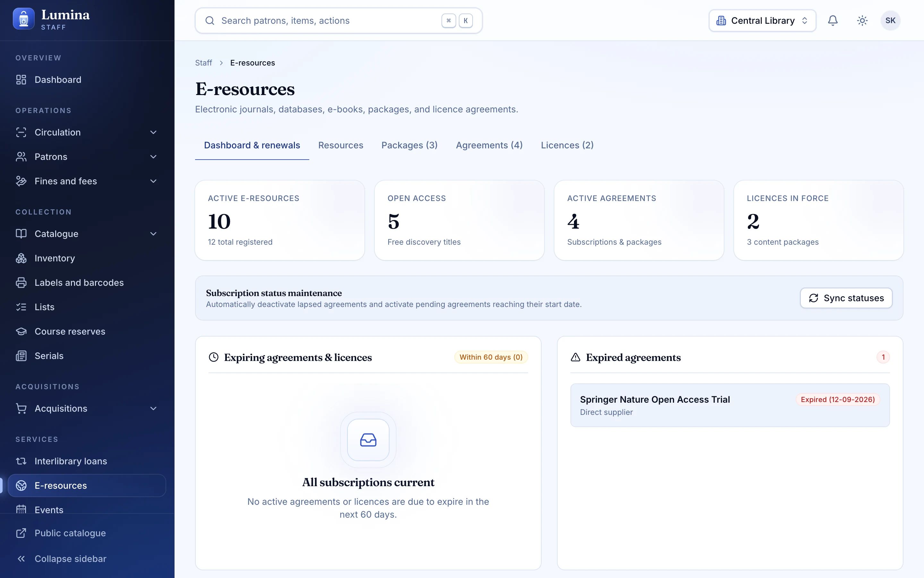Open the Springer Nature Open Access Trial agreement
The height and width of the screenshot is (578, 924).
click(730, 405)
